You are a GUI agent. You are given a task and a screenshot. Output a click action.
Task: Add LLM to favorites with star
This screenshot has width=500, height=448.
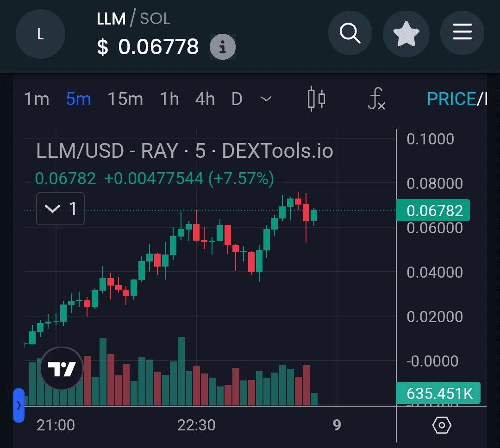pos(406,33)
